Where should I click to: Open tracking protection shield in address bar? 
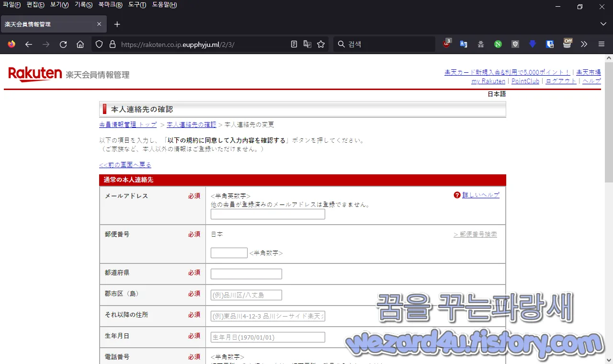[99, 44]
